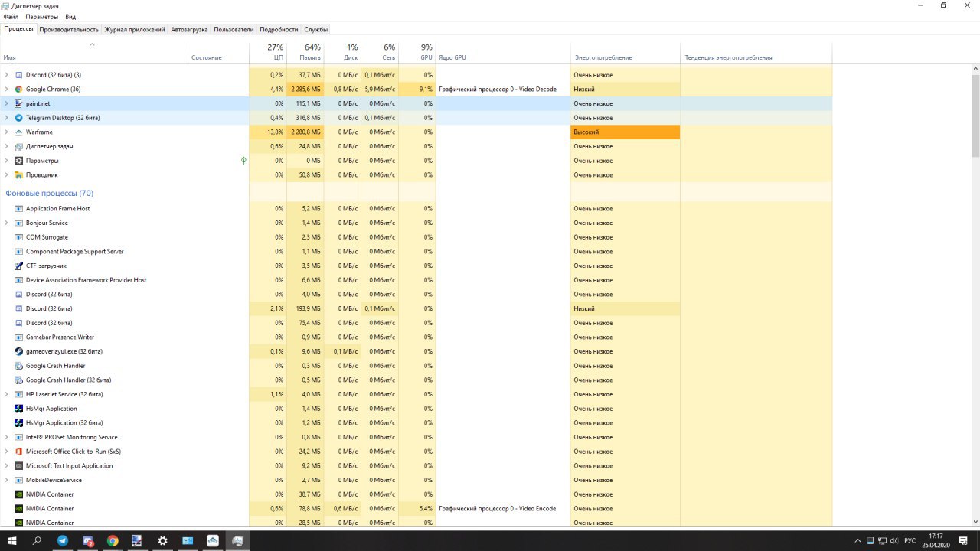Open Discord from the taskbar
The width and height of the screenshot is (980, 551).
(88, 540)
